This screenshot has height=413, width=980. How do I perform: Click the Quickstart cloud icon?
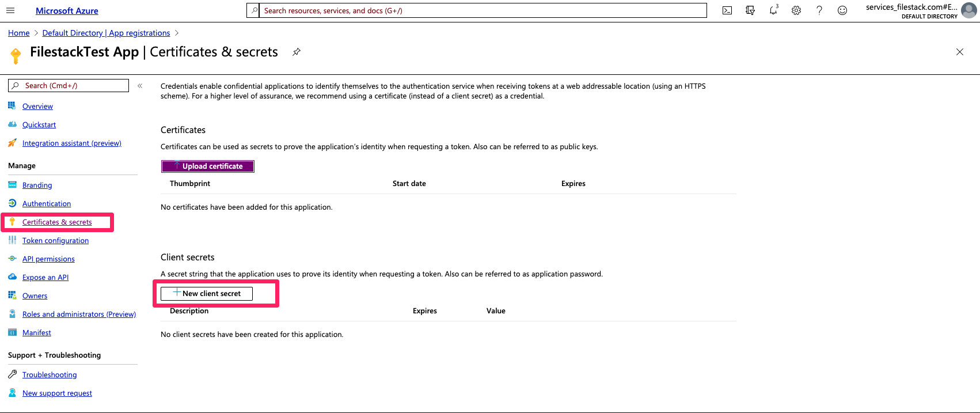[12, 124]
